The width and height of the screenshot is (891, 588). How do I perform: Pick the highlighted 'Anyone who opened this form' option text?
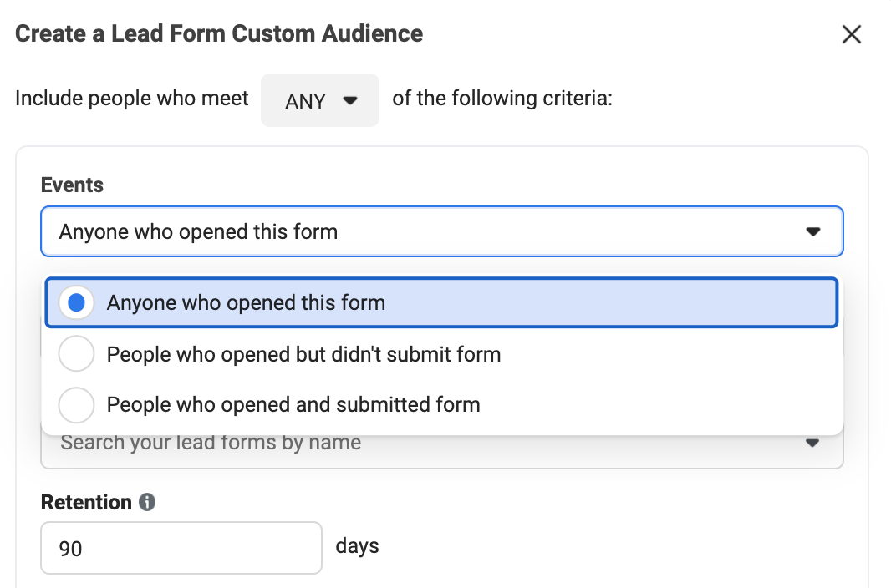[246, 302]
